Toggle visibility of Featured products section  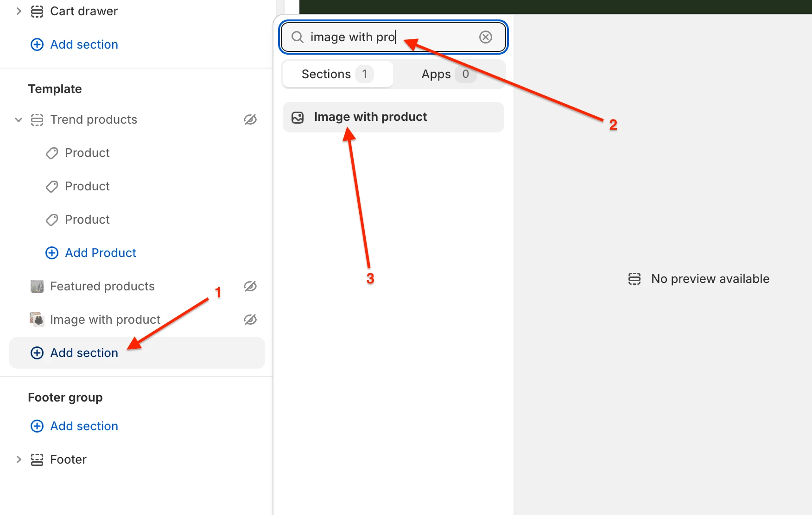[250, 286]
